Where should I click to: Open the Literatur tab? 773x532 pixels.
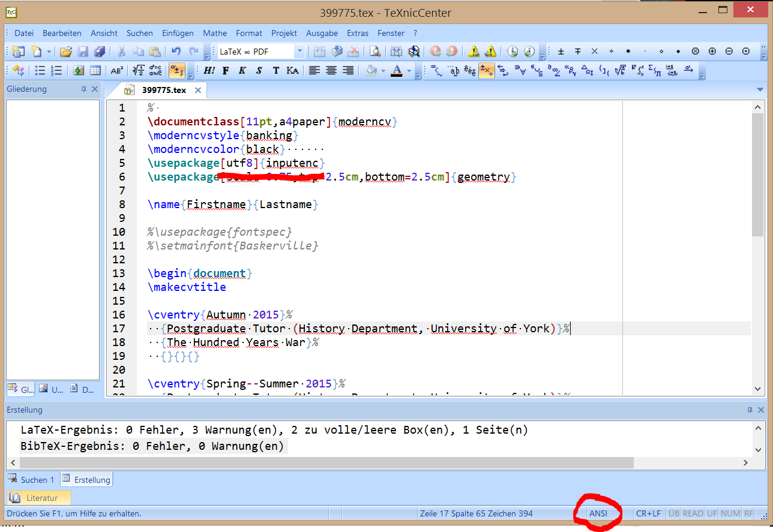point(38,498)
